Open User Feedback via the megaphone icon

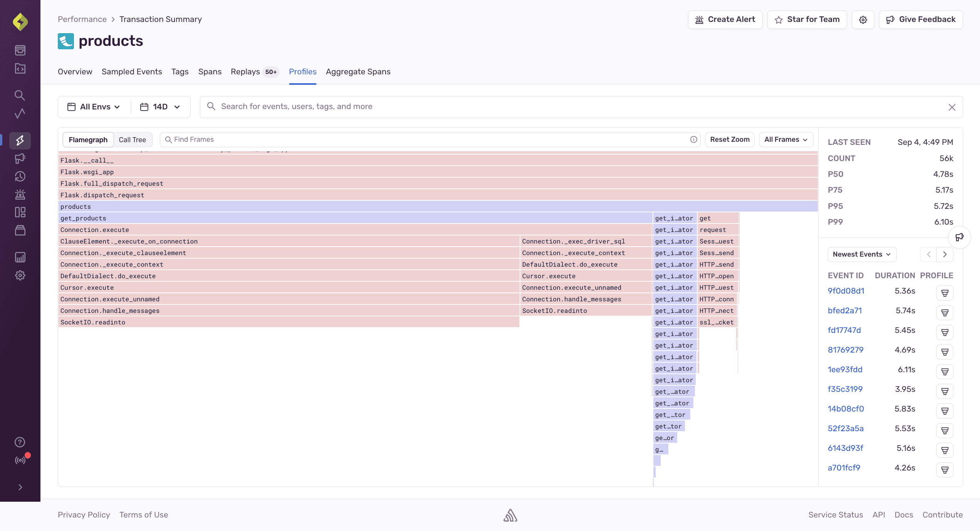pyautogui.click(x=20, y=158)
